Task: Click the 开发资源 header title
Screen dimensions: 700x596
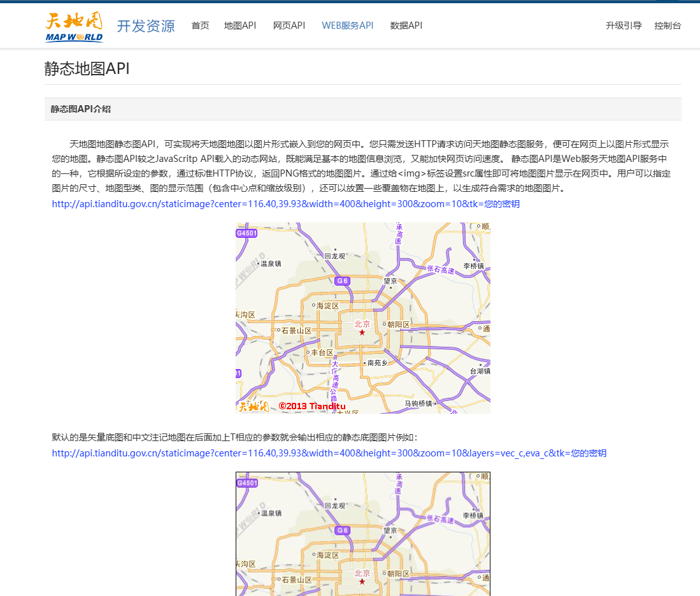Action: (146, 26)
